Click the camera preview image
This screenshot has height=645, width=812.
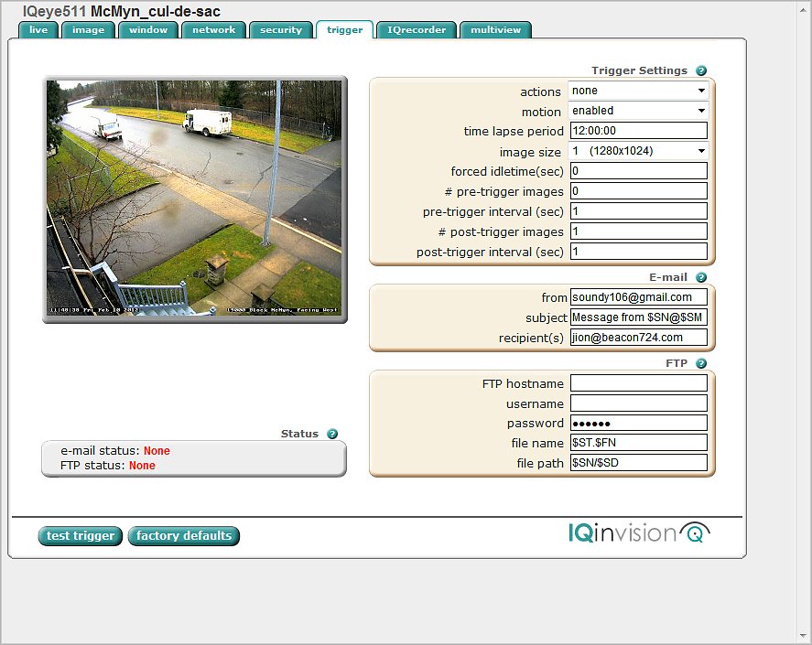[194, 199]
